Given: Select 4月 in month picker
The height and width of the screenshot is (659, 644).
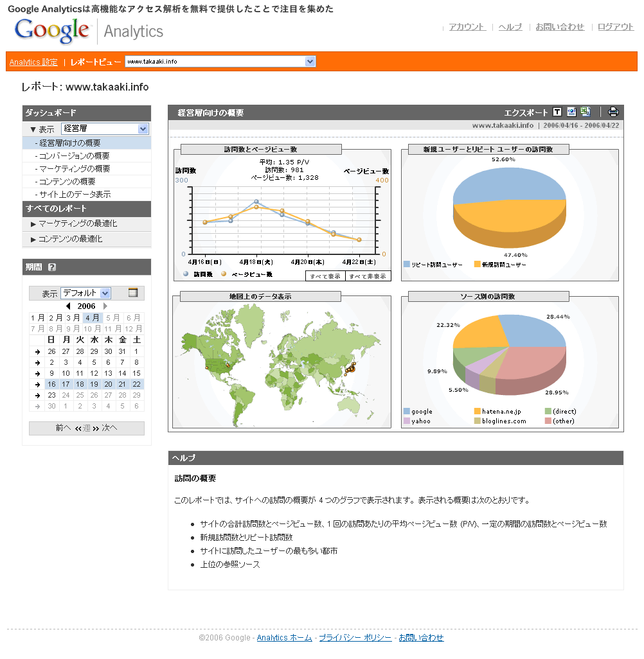Looking at the screenshot, I should coord(93,318).
